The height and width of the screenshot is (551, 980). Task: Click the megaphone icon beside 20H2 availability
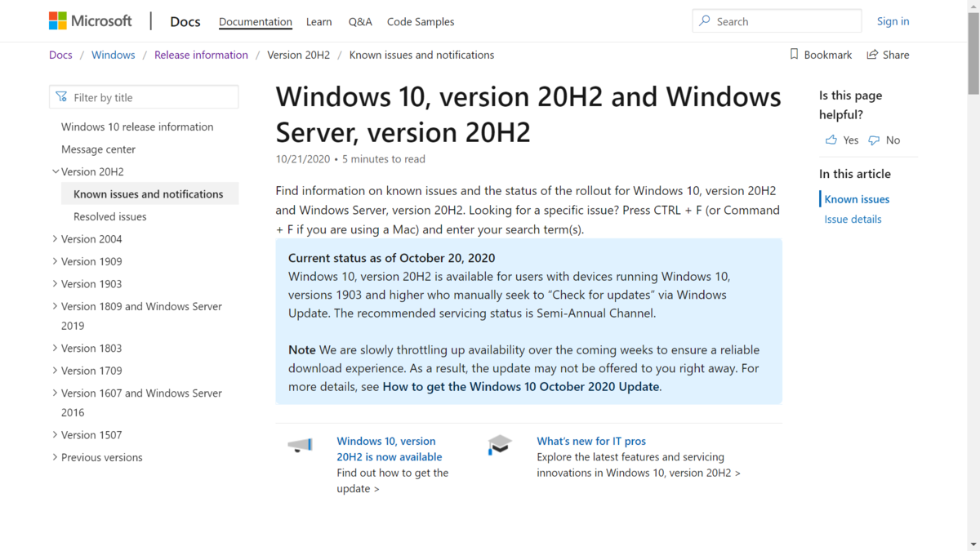coord(300,446)
